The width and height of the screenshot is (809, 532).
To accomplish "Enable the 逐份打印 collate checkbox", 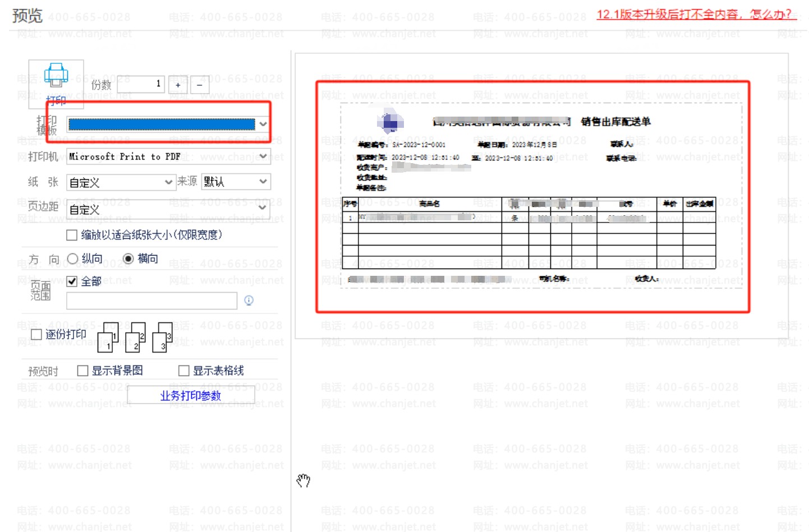I will click(x=36, y=335).
